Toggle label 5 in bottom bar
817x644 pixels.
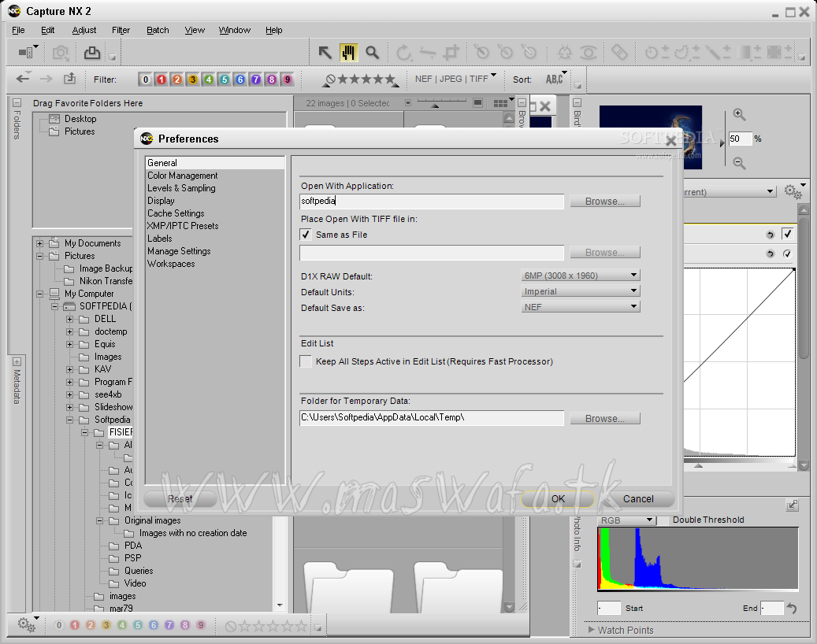[x=138, y=625]
